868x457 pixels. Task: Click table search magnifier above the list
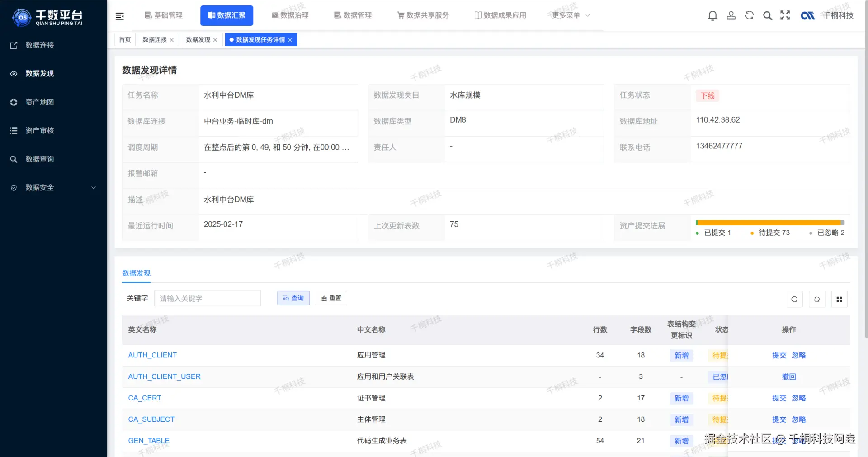pyautogui.click(x=794, y=299)
